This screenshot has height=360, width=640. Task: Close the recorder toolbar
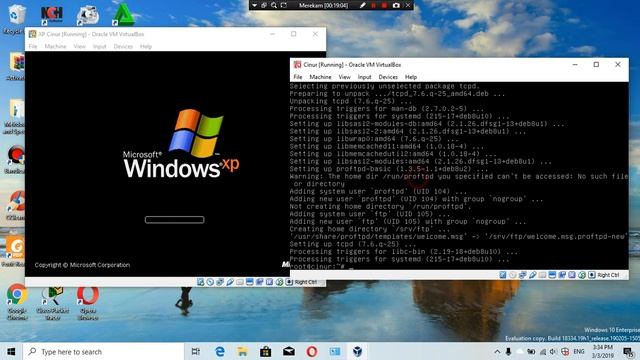pos(408,5)
